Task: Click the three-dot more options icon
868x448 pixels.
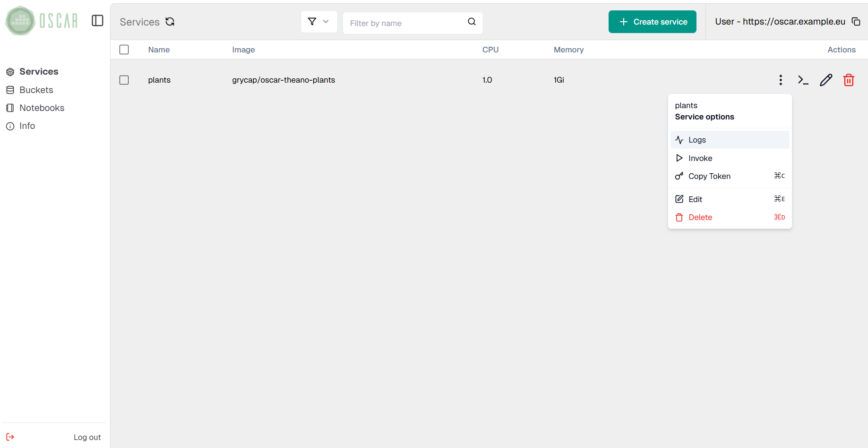Action: point(780,80)
